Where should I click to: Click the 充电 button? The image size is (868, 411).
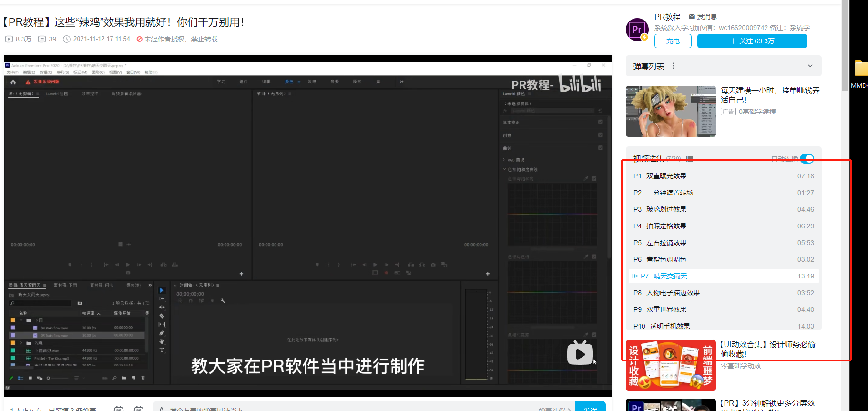673,41
